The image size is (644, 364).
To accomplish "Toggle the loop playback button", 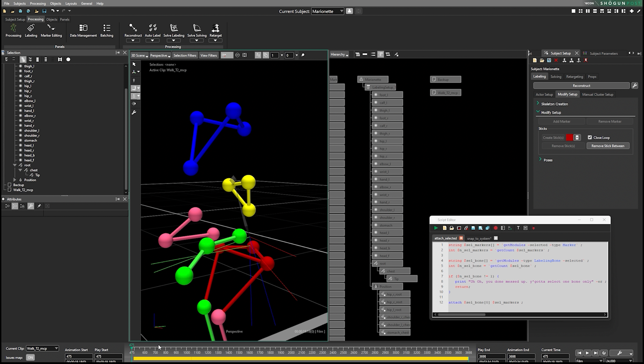I will [x=604, y=353].
